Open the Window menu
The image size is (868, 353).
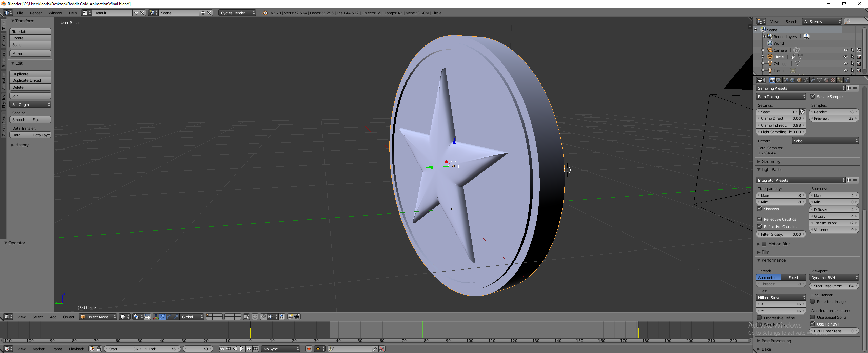coord(55,13)
